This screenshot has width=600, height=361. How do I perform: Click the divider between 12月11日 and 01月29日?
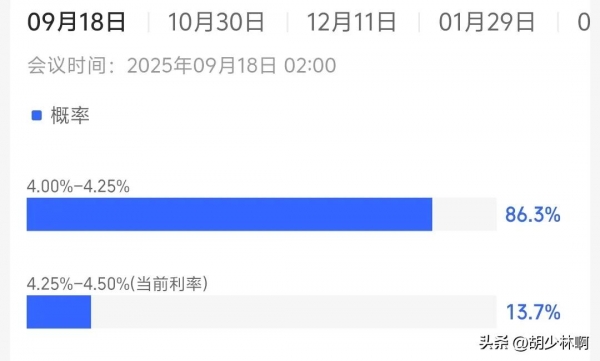[x=419, y=22]
